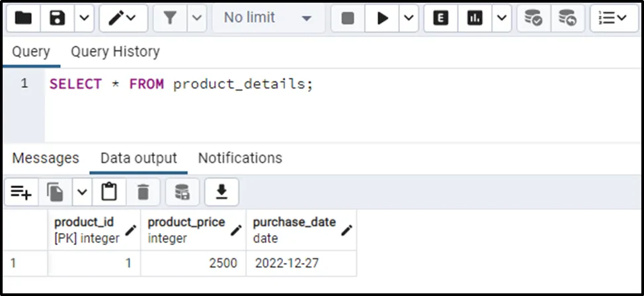The height and width of the screenshot is (296, 644).
Task: Download results with the download arrow icon
Action: (221, 192)
